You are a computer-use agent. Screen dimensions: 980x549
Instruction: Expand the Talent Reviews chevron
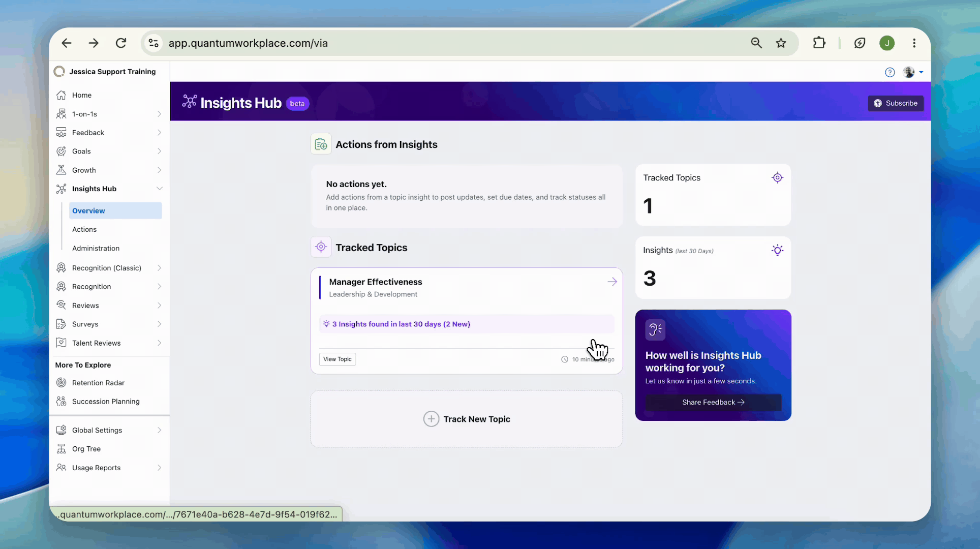pyautogui.click(x=159, y=343)
